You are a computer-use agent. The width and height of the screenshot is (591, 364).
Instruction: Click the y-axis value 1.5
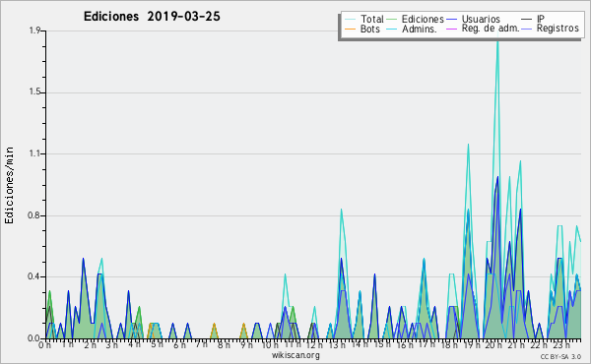tap(35, 92)
